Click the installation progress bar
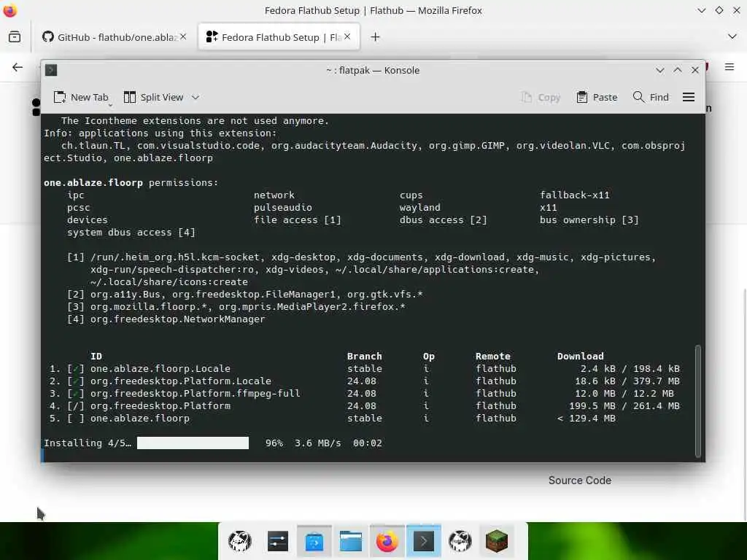This screenshot has width=747, height=560. click(193, 443)
